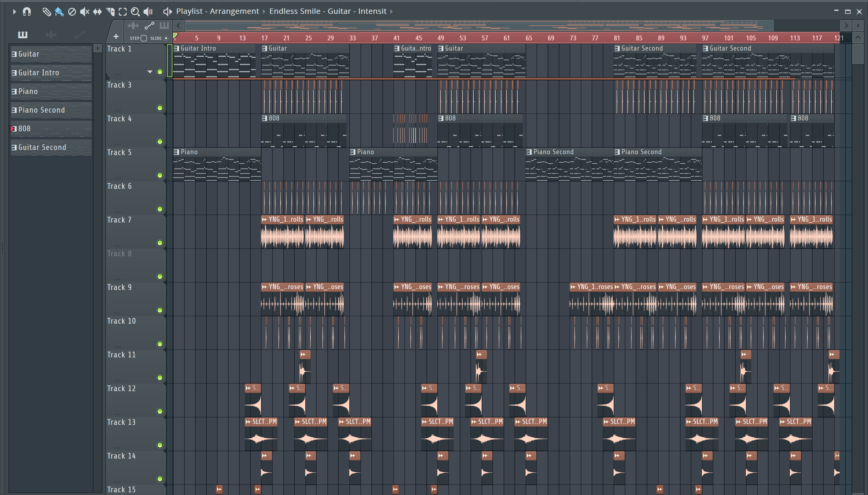Open the Endless Smile pattern breadcrumb menu
The width and height of the screenshot is (868, 495).
pyautogui.click(x=328, y=11)
